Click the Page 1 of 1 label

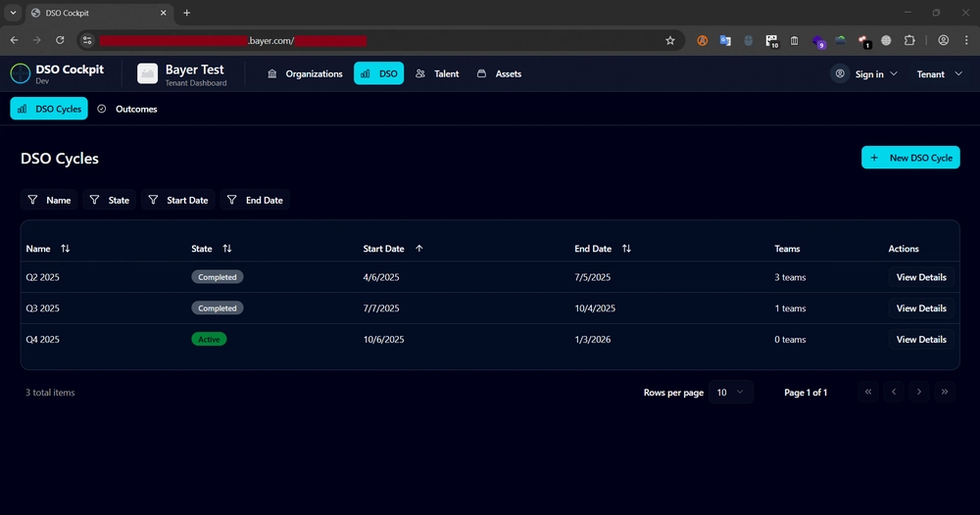click(x=806, y=393)
